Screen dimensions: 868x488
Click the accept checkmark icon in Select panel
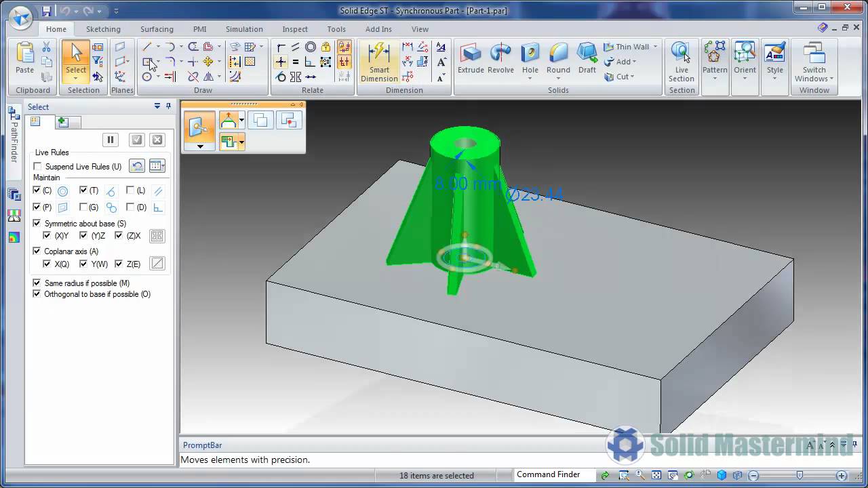tap(137, 140)
